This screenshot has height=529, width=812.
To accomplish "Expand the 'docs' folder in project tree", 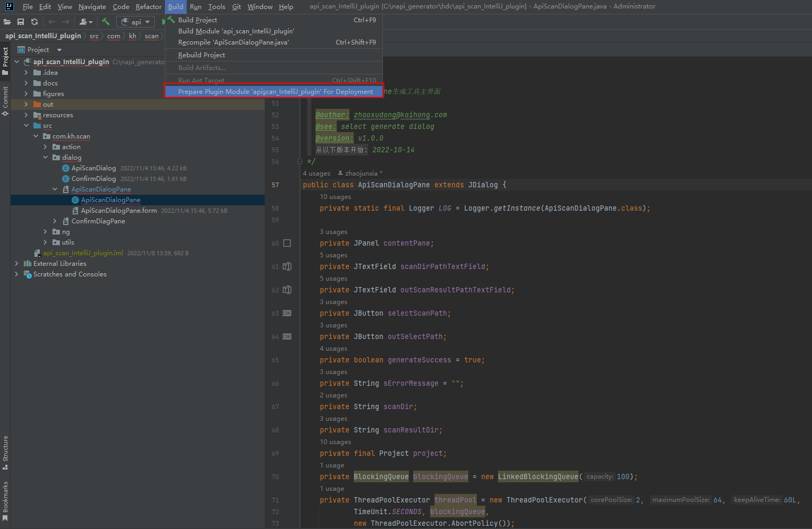I will (x=26, y=83).
